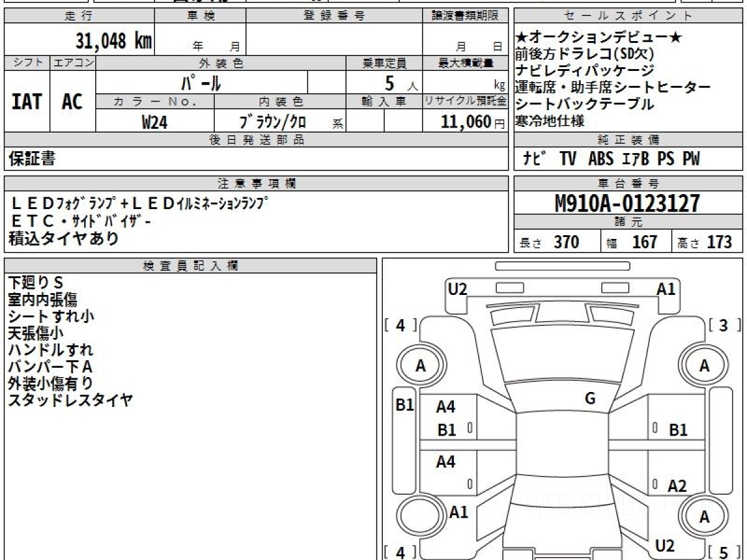Image resolution: width=747 pixels, height=560 pixels.
Task: Click the width value 167
Action: point(645,242)
